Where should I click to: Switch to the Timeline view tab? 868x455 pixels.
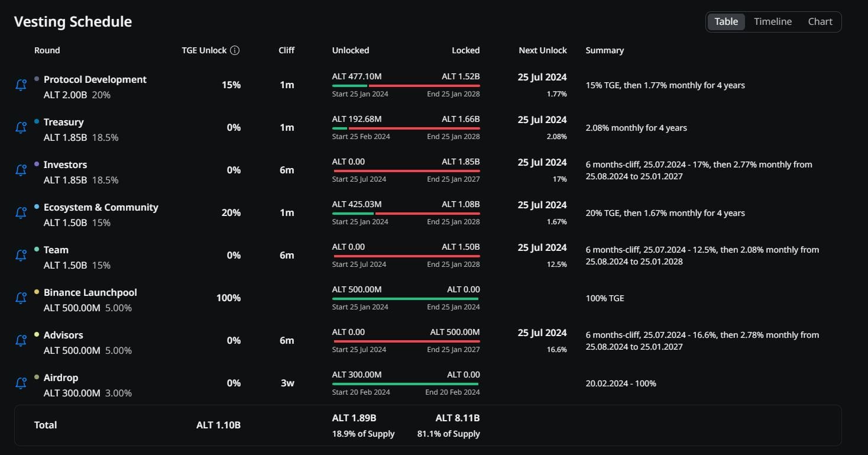coord(773,21)
